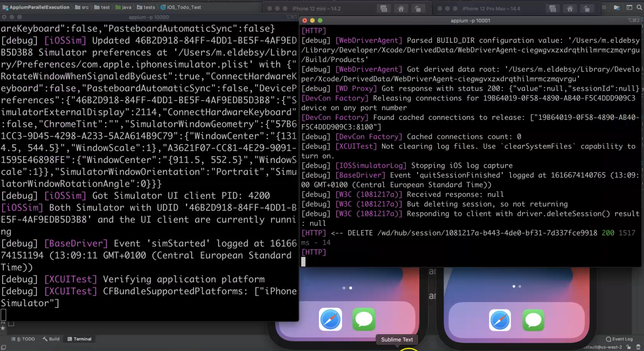Click rotate icon on iPhone 12 Pro Max simulator
Screen dimensions: 644x351
click(x=586, y=9)
